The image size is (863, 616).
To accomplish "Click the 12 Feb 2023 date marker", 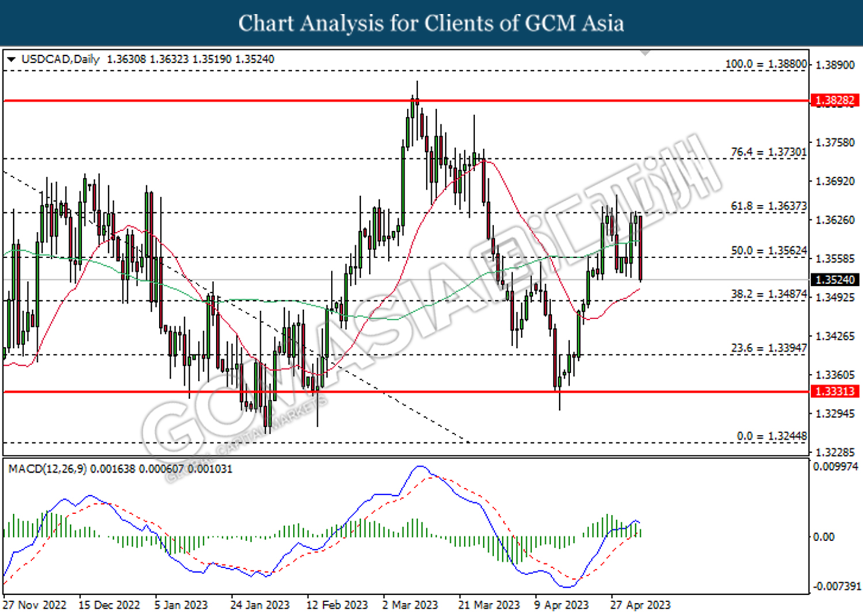I will (337, 605).
